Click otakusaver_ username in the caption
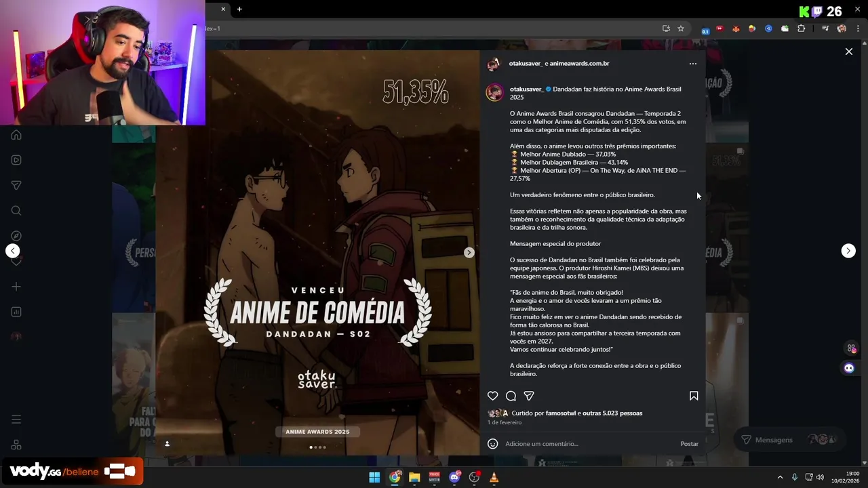868x488 pixels. [x=526, y=89]
